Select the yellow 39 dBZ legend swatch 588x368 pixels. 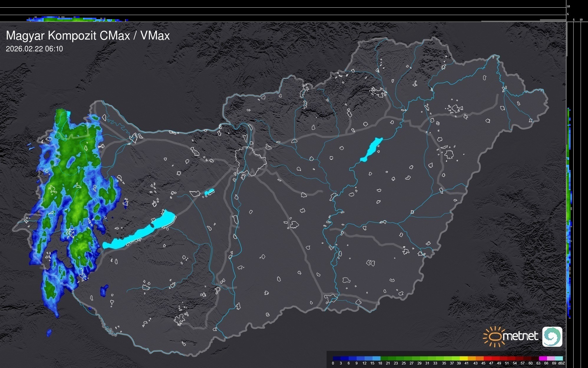click(463, 359)
